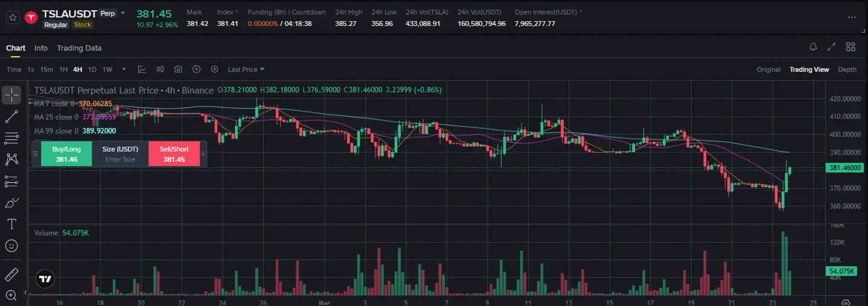Select the text annotation tool
The height and width of the screenshot is (306, 868).
[11, 225]
